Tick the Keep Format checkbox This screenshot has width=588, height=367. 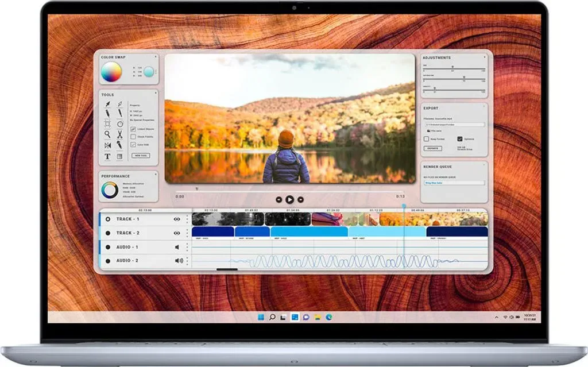click(426, 139)
